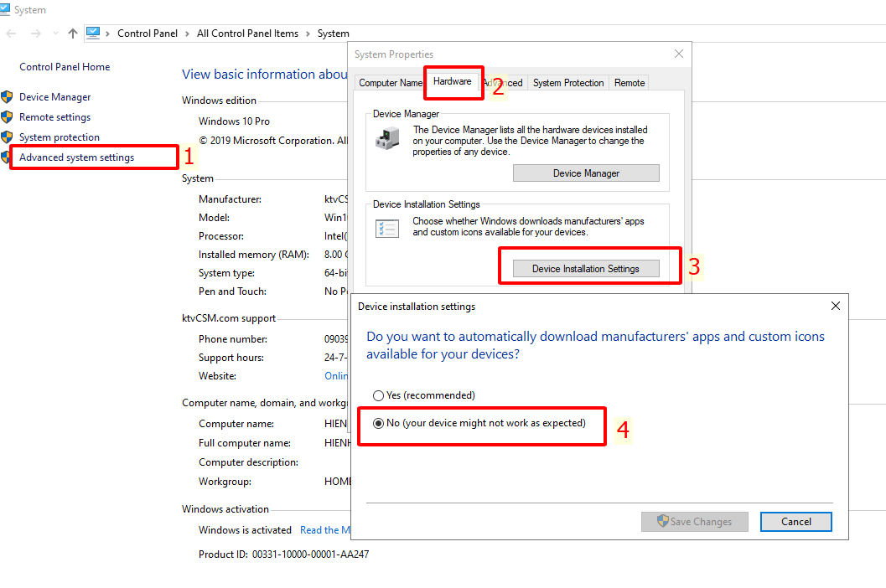Image resolution: width=886 pixels, height=588 pixels.
Task: Click System breadcrumb in address bar
Action: click(x=334, y=34)
